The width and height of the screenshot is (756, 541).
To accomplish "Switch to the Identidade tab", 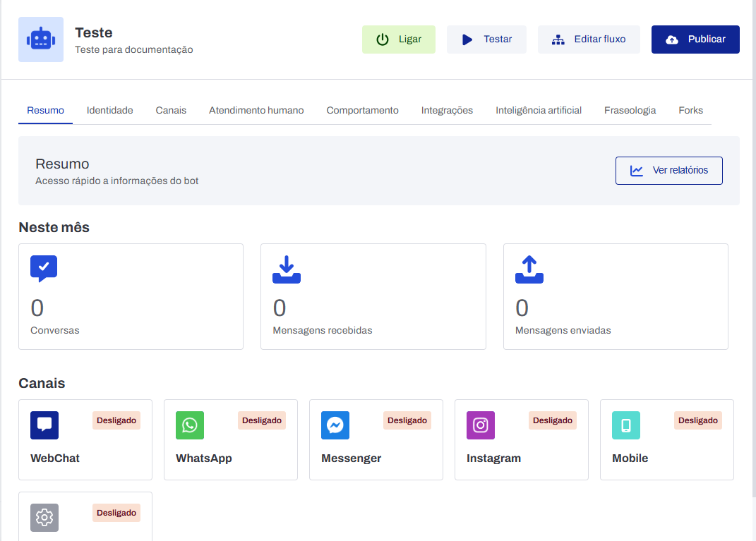I will point(109,111).
